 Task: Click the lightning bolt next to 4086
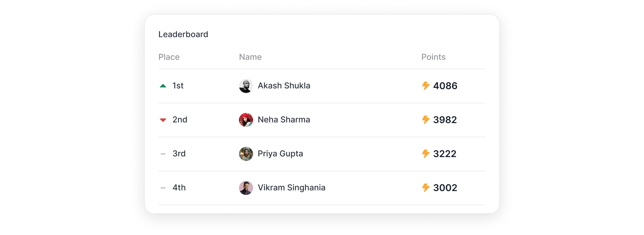pos(426,86)
